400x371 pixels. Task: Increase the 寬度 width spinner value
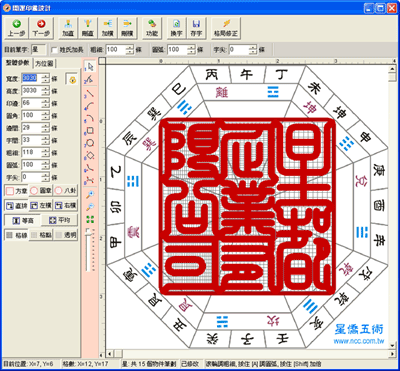tap(46, 76)
